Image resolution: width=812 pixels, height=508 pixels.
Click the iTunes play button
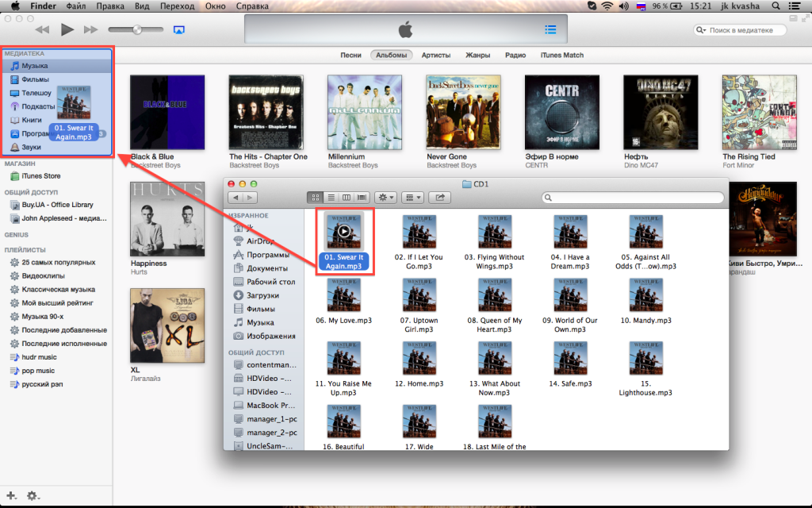coord(67,29)
